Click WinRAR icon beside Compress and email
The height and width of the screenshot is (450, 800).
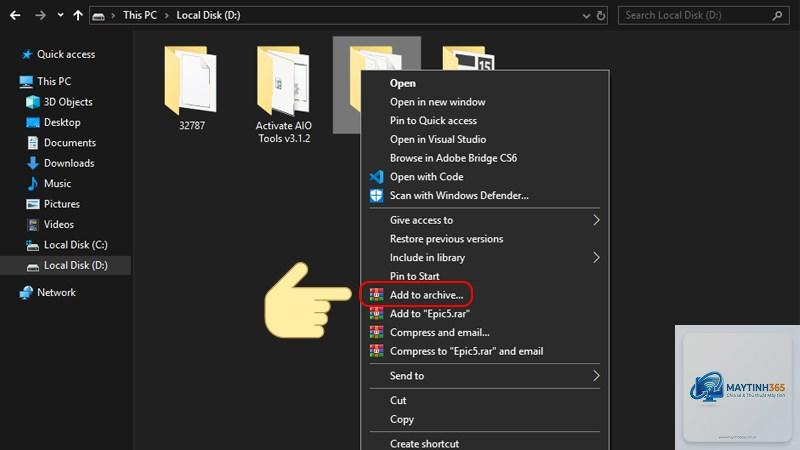pyautogui.click(x=377, y=332)
